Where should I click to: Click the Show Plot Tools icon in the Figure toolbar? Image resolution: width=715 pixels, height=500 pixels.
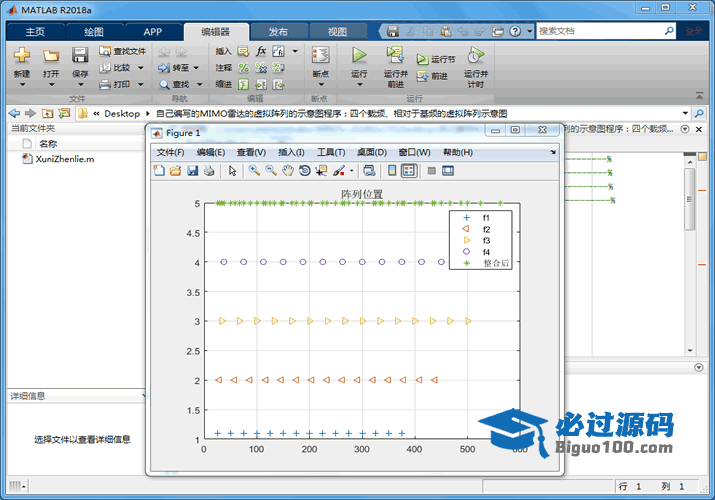click(448, 171)
